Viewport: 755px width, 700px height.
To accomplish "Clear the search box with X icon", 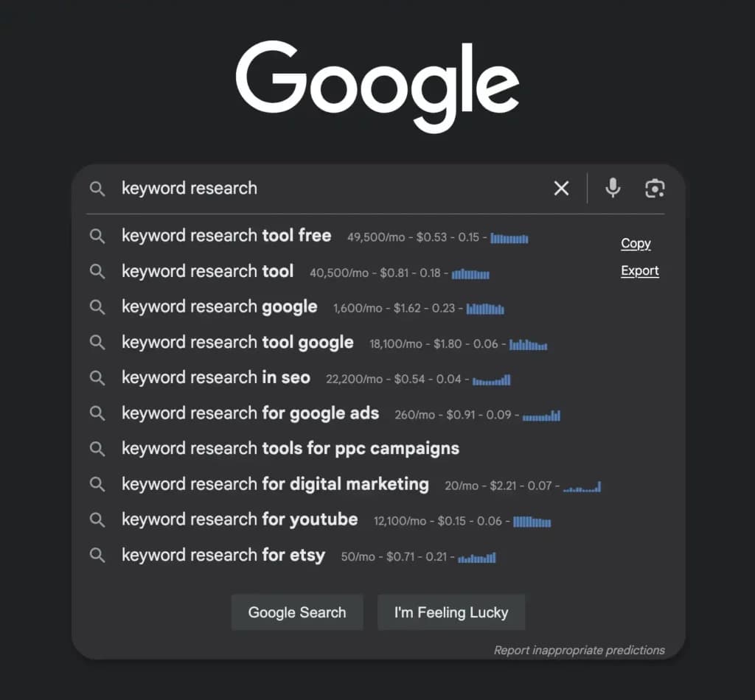I will click(561, 189).
